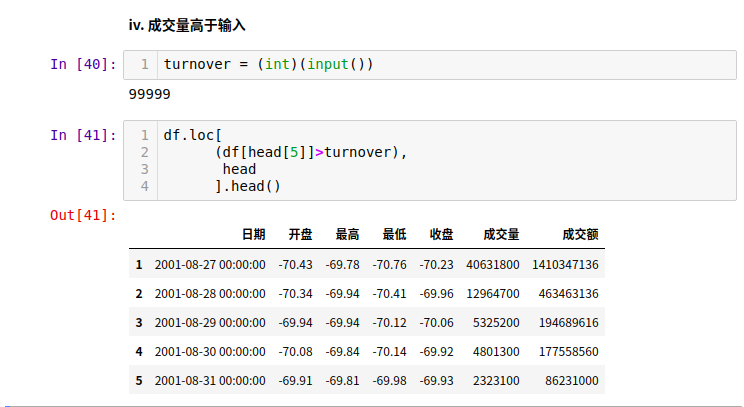Viewport: 744px width, 407px height.
Task: Click the 收盘 value -70.06
Action: coord(437,323)
